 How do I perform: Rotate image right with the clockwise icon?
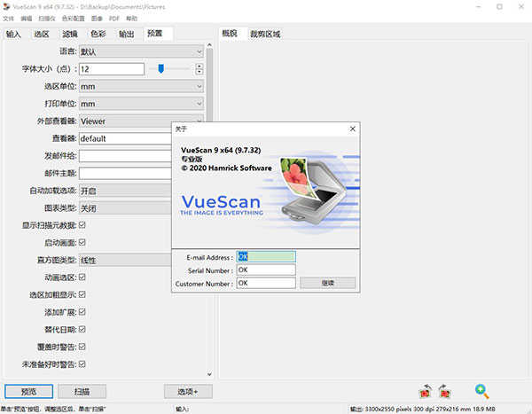[x=444, y=391]
